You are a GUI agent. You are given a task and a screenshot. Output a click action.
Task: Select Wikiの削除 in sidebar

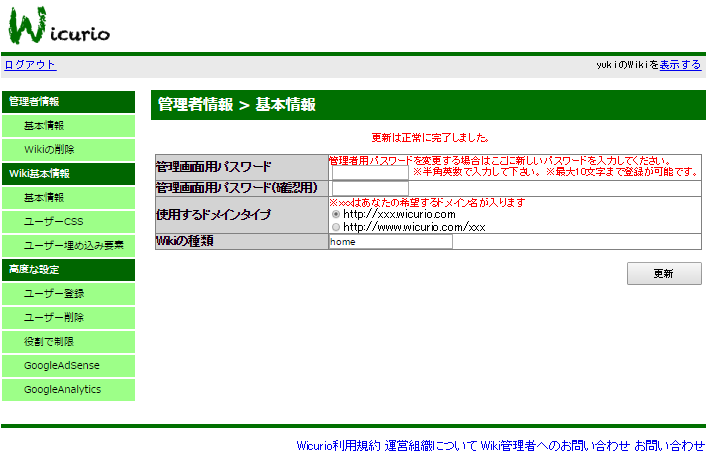pos(49,150)
